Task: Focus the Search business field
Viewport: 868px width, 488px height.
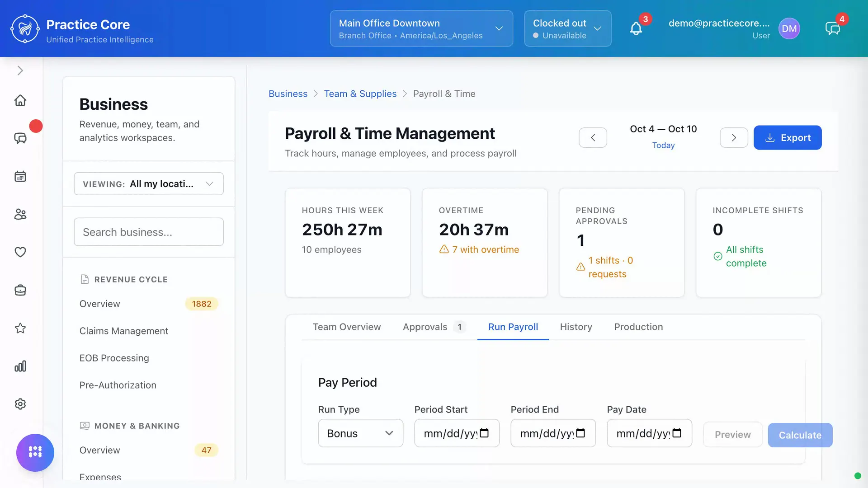Action: tap(149, 232)
